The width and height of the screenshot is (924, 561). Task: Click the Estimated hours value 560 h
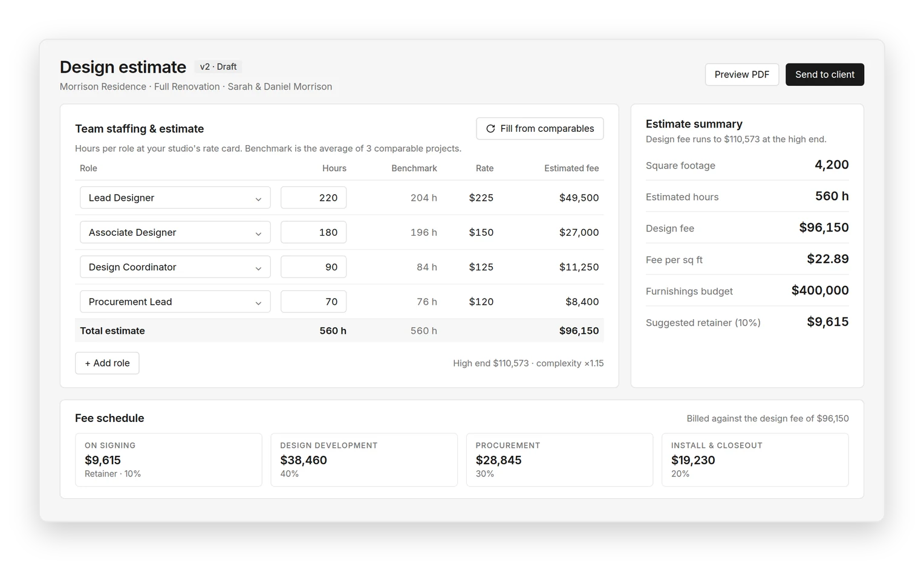(831, 196)
